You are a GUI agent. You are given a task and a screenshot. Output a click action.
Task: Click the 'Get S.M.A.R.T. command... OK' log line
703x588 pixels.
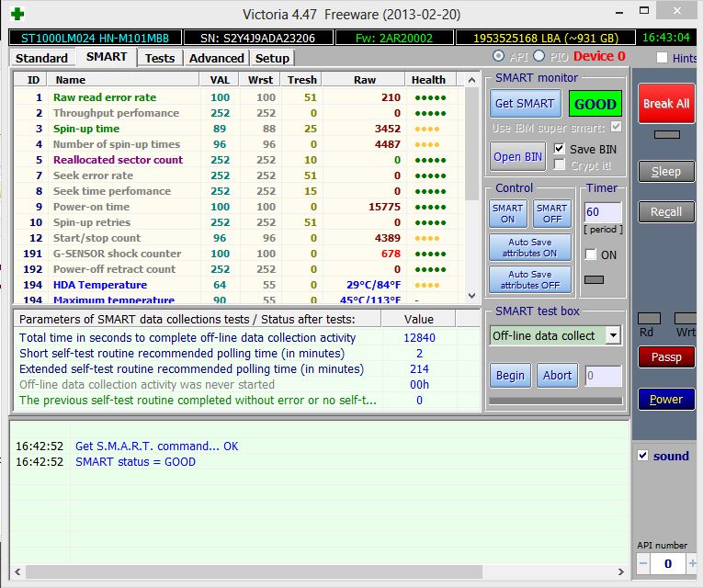[156, 446]
